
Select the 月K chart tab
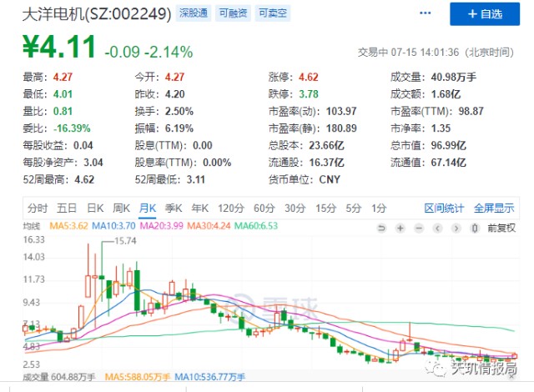pos(148,208)
